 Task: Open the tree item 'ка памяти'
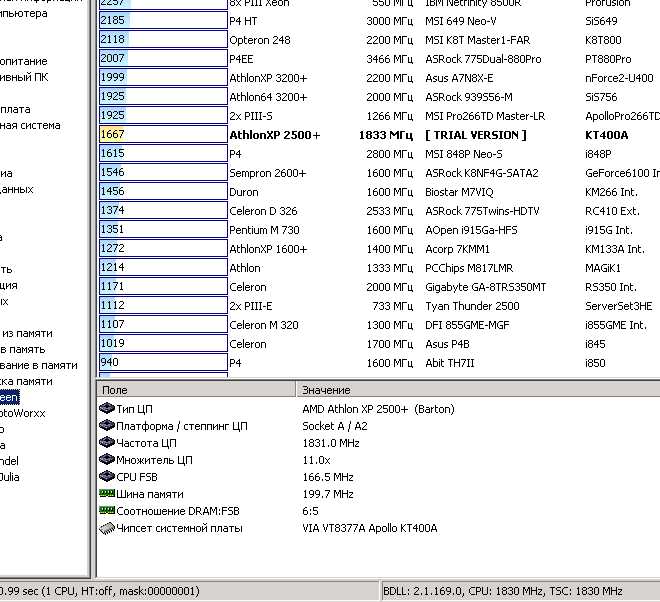[x=26, y=381]
